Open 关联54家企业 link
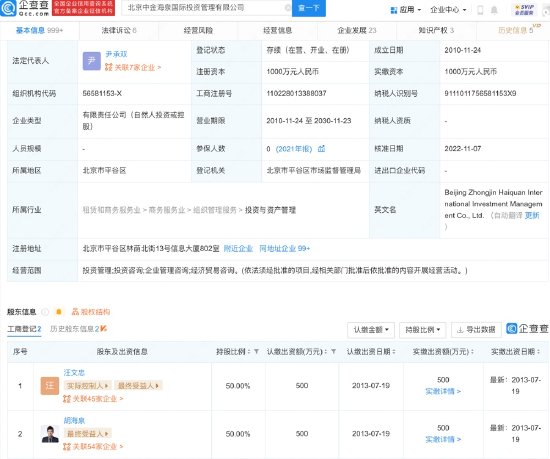The height and width of the screenshot is (459, 550). point(93,447)
